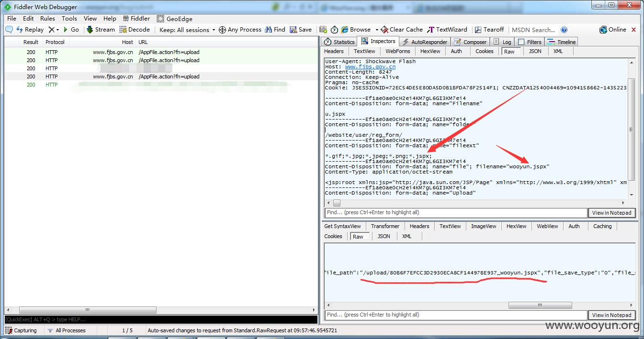Click the request pane scroll down arrow
This screenshot has height=339, width=644.
(x=631, y=195)
